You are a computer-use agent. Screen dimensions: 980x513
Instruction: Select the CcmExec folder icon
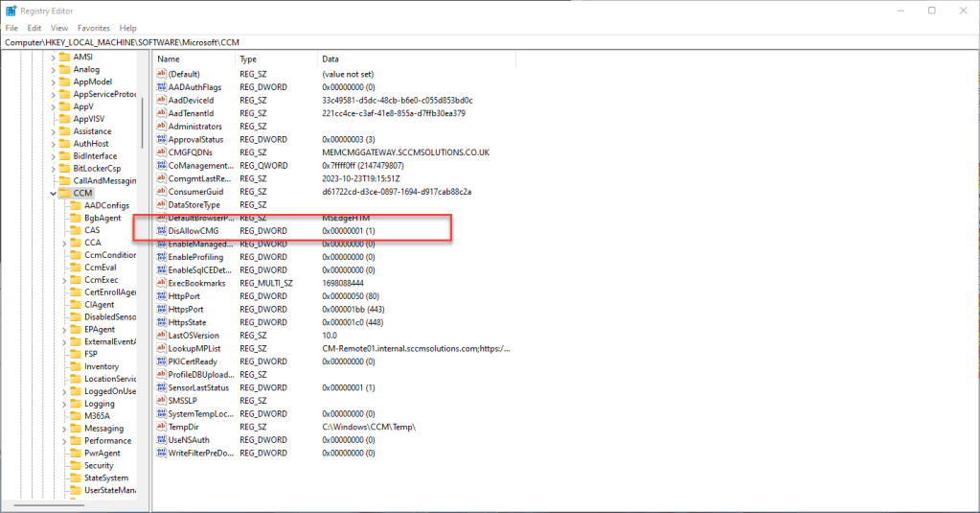point(76,280)
